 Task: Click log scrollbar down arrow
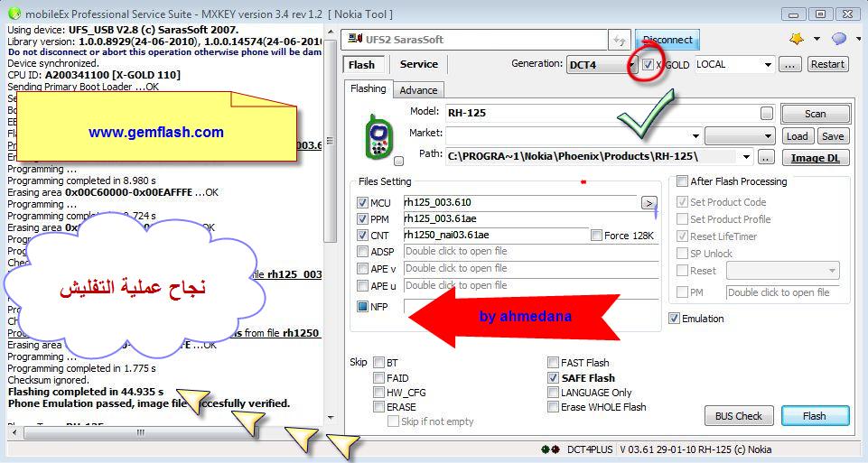coord(331,418)
